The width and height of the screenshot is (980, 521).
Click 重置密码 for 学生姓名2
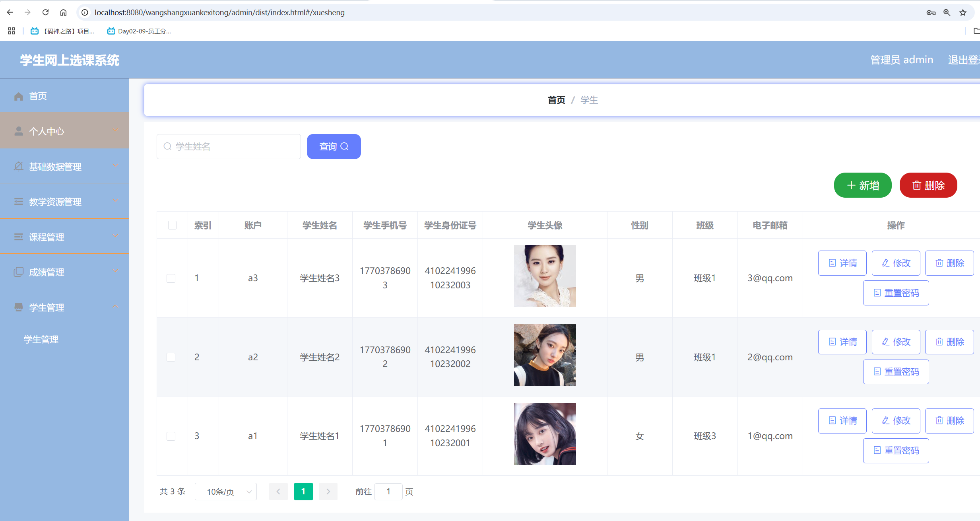[896, 371]
